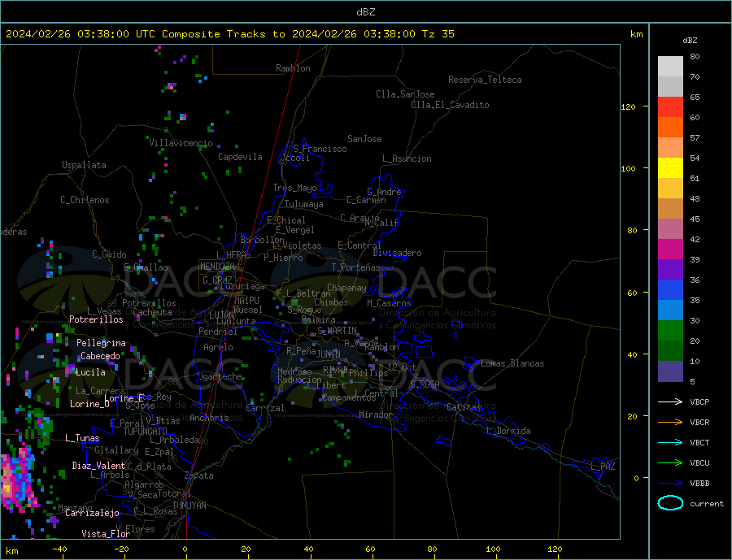The image size is (732, 560).
Task: Click the VBCU legend label
Action: click(699, 463)
